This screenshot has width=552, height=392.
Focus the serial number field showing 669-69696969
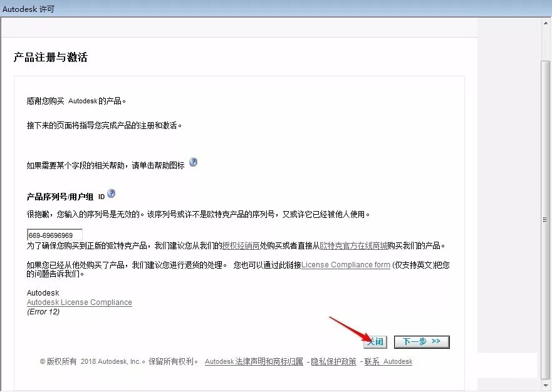click(x=55, y=235)
